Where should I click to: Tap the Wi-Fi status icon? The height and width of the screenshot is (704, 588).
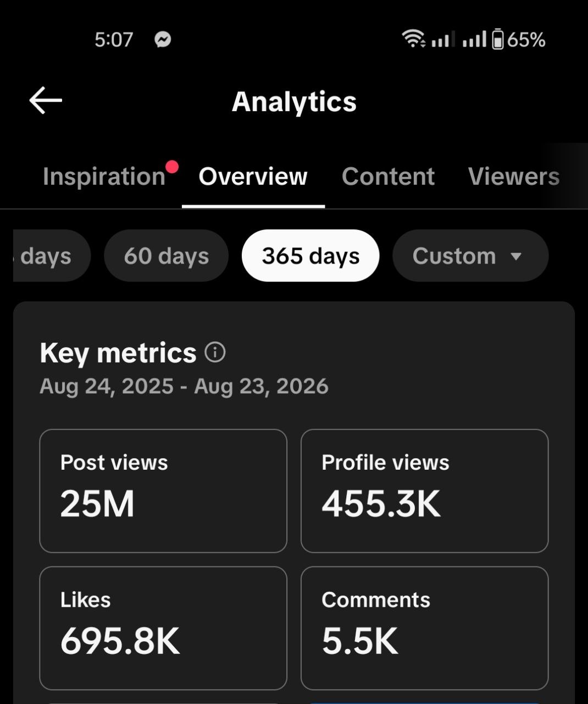pos(413,39)
